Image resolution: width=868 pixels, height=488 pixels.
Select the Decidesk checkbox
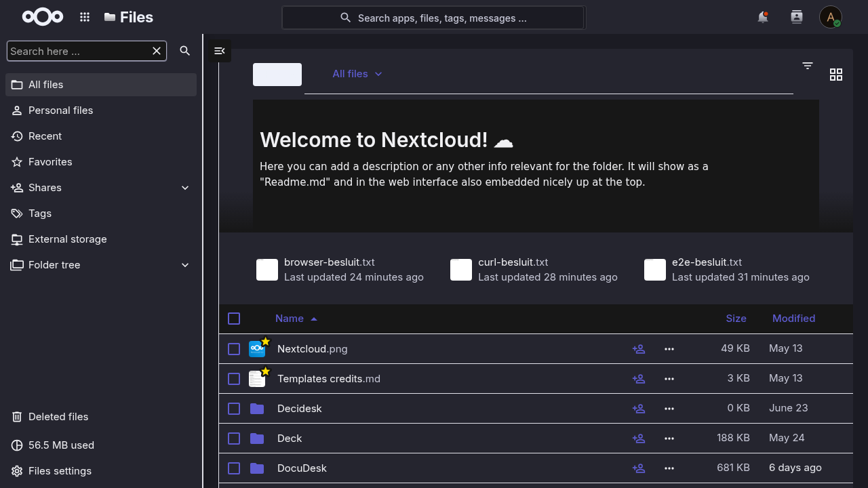[x=234, y=409]
